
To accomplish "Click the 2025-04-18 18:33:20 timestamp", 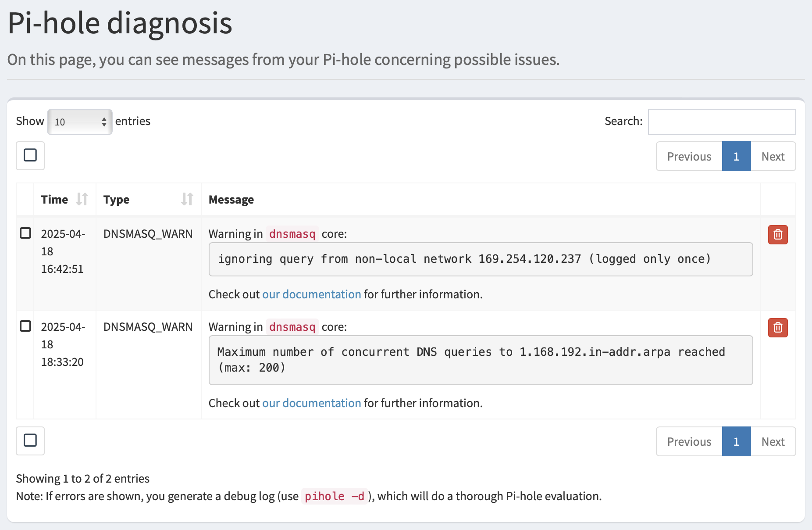I will pyautogui.click(x=63, y=344).
